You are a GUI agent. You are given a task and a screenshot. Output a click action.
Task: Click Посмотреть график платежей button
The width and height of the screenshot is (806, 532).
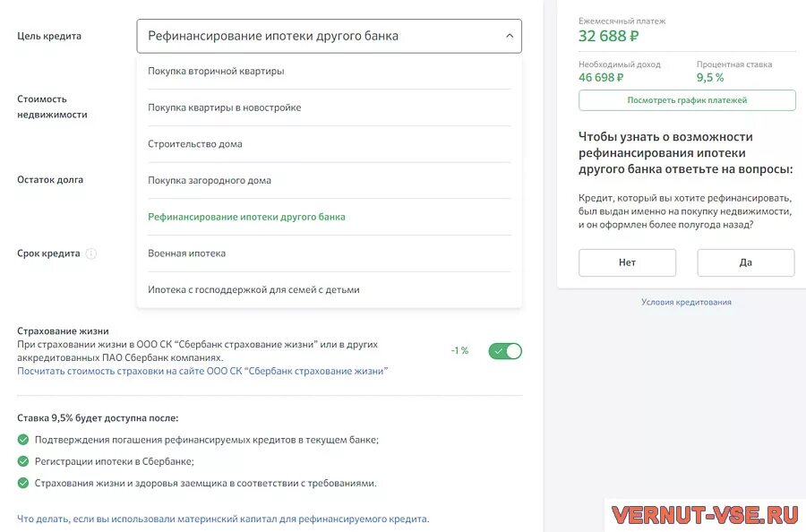(x=687, y=100)
